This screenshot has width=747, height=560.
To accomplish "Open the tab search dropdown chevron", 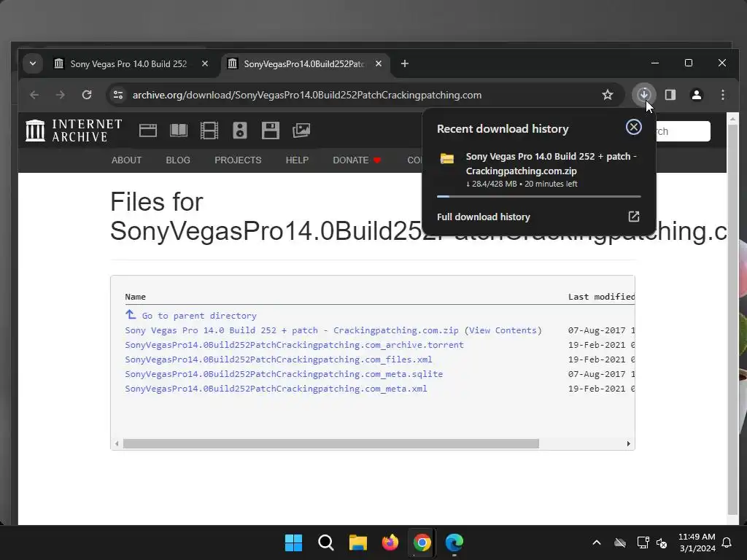I will click(33, 63).
